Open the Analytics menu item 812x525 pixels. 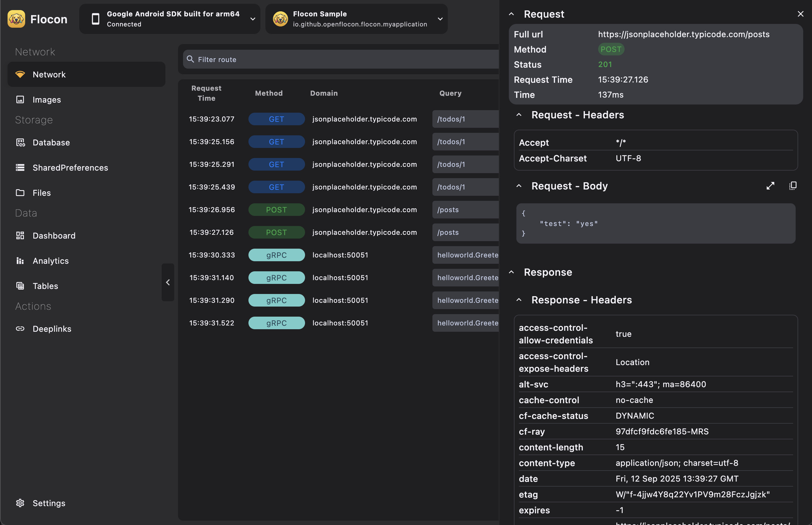(x=86, y=261)
